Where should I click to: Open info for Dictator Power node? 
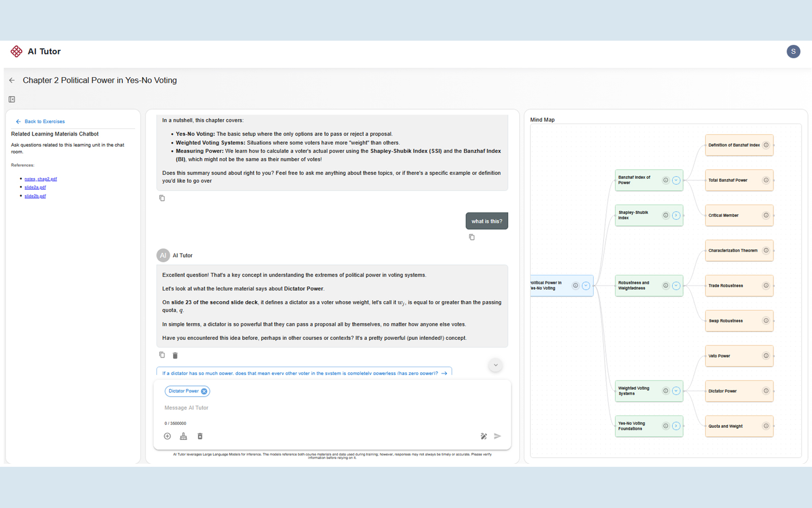pyautogui.click(x=766, y=391)
